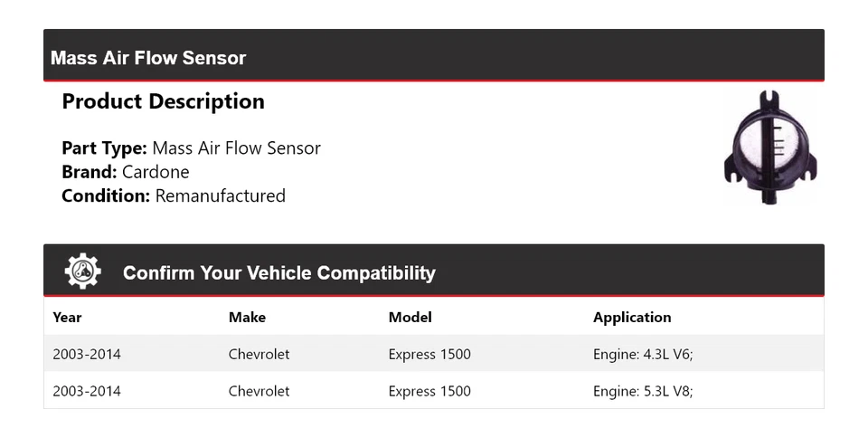Select the 2003-2014 year in the 4.3L V6 row
Image resolution: width=868 pixels, height=438 pixels.
point(86,354)
